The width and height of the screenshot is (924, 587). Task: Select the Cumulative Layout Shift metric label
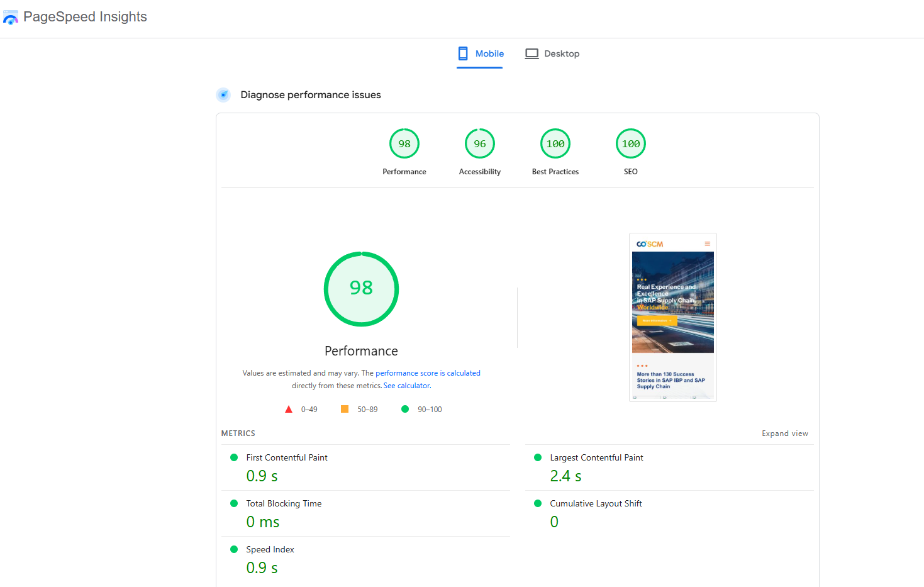coord(596,503)
